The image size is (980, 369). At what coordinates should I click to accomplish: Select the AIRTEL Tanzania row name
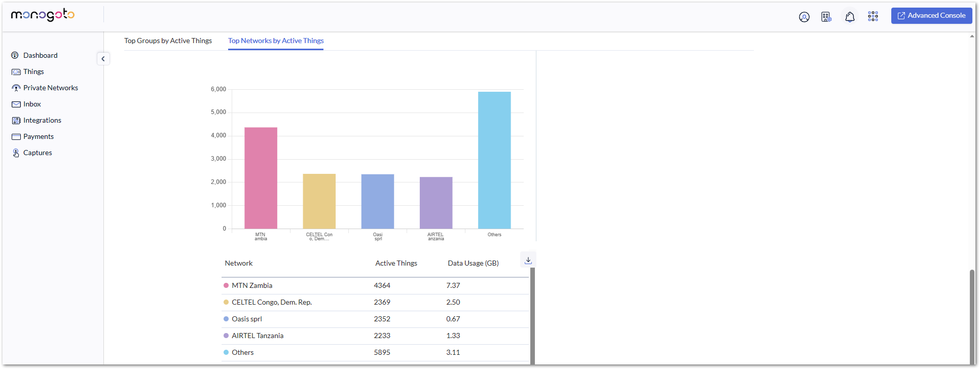pos(258,336)
